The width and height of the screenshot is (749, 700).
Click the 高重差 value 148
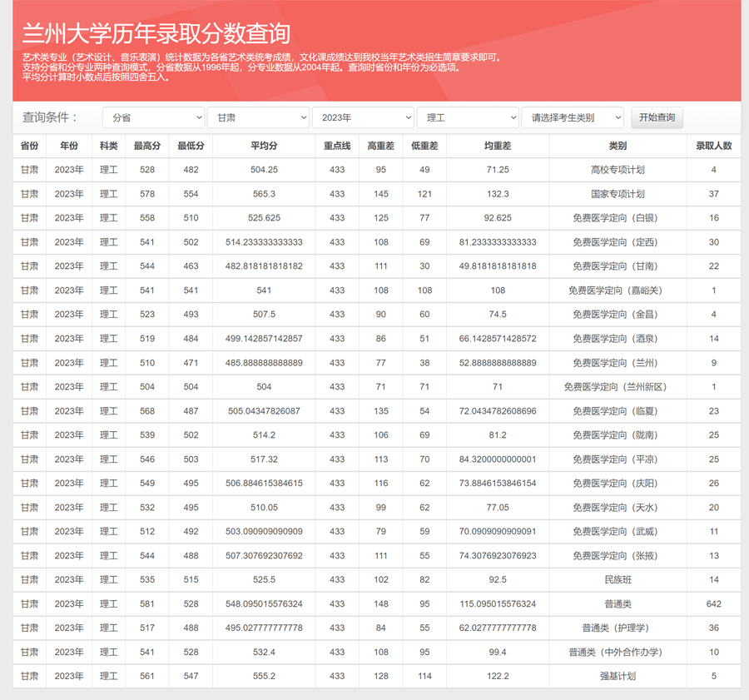[380, 604]
